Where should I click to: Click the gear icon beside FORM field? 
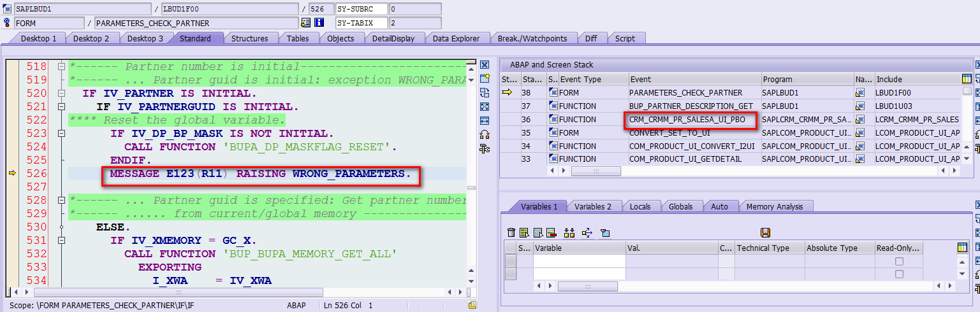pos(7,23)
